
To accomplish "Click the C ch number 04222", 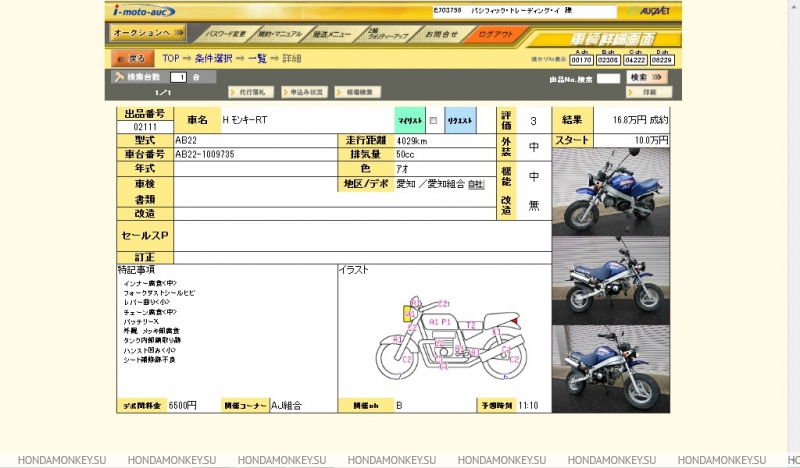I will 635,60.
